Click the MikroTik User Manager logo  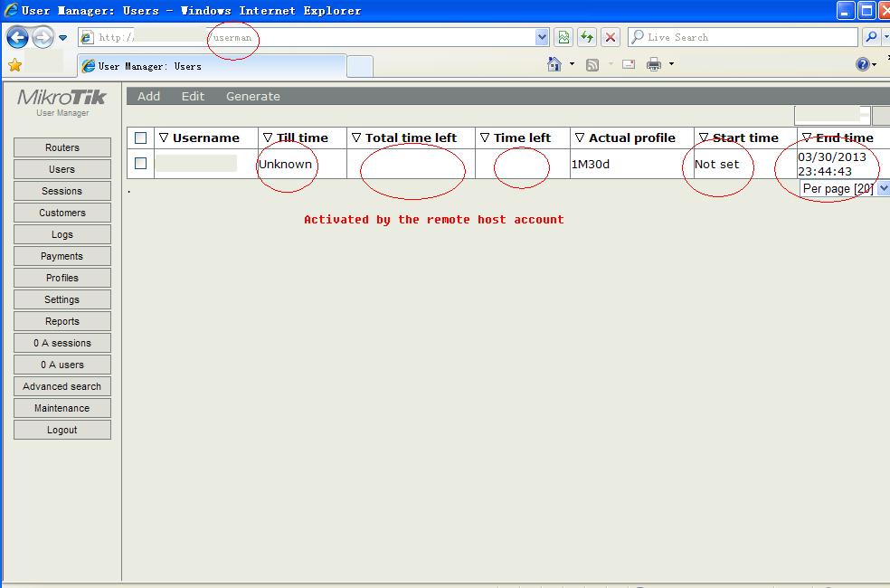(62, 103)
